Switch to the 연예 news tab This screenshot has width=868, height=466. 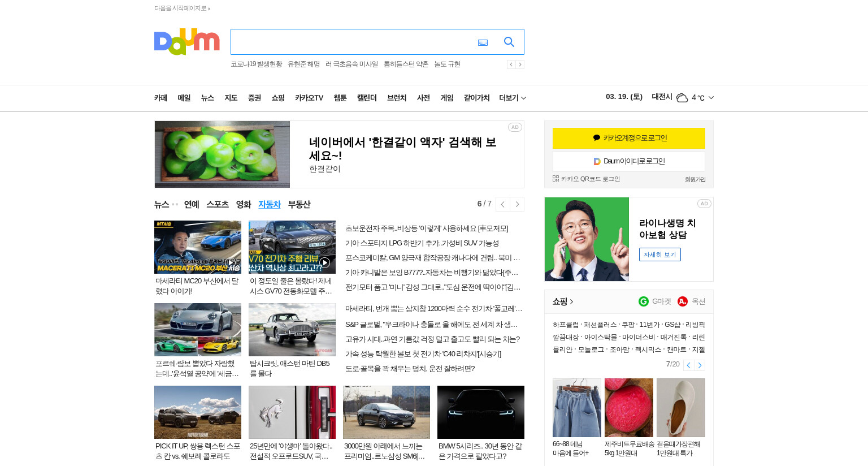pyautogui.click(x=192, y=204)
